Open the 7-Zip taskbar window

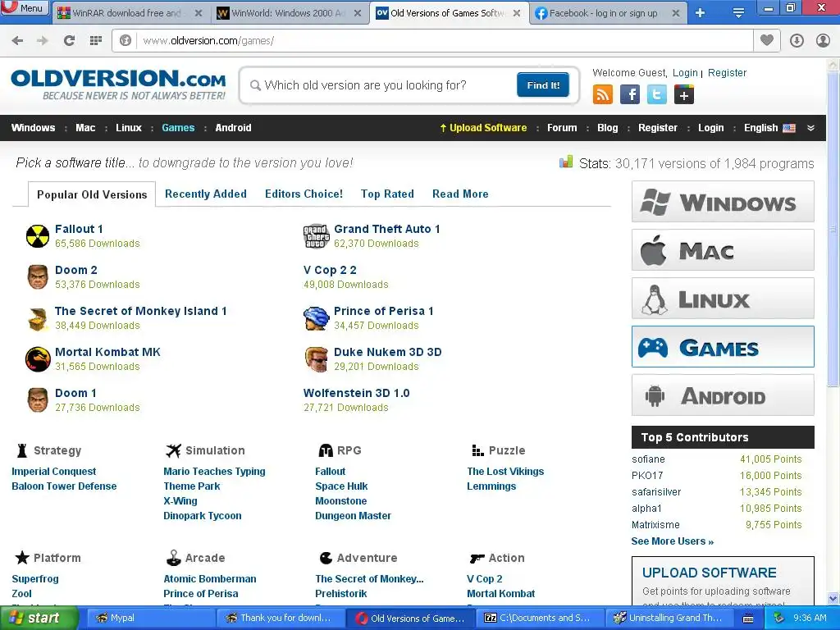[x=540, y=619]
